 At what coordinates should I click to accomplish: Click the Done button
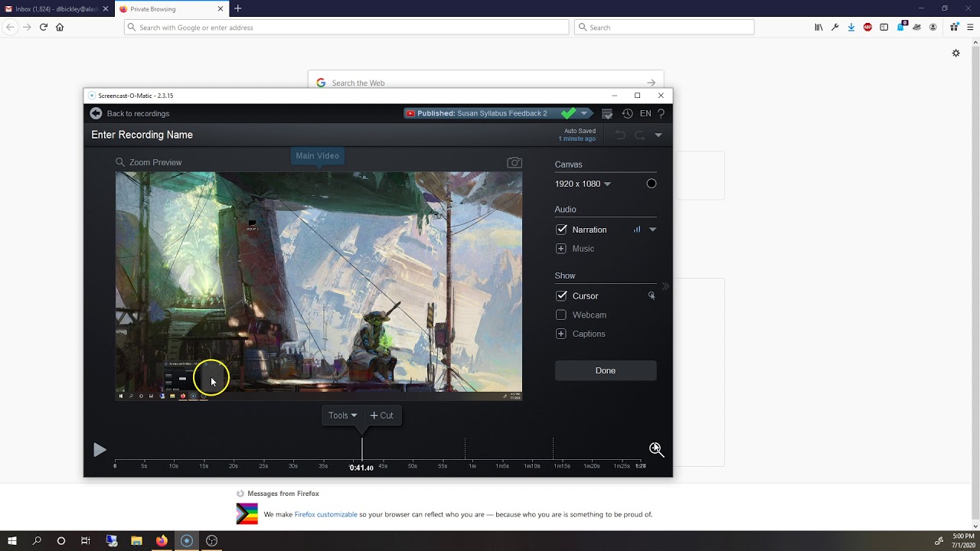click(606, 370)
